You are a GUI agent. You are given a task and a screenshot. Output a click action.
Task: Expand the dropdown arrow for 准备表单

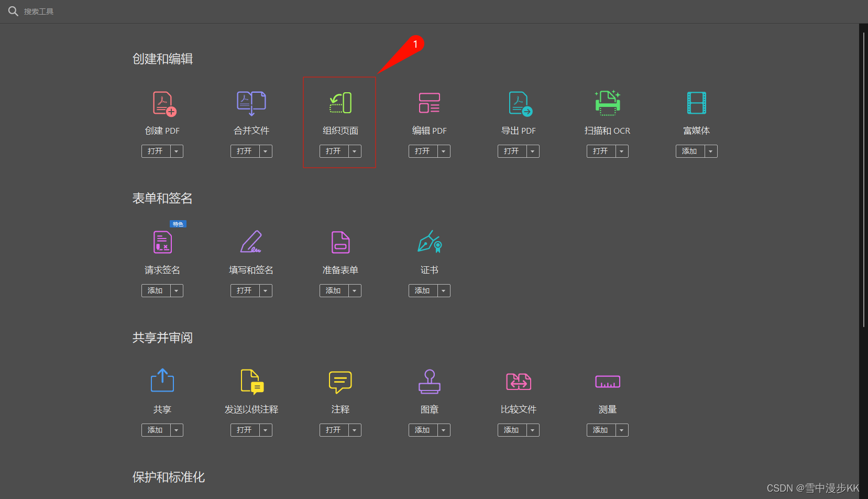[355, 290]
